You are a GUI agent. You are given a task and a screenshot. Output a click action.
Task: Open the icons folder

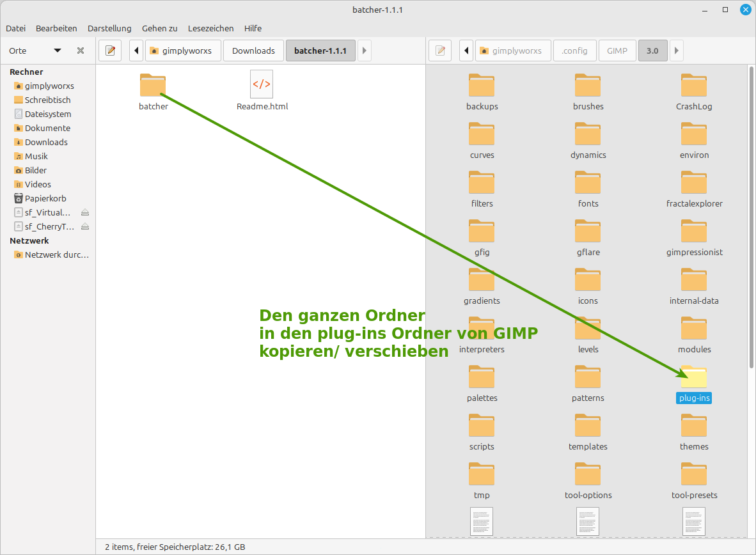588,279
